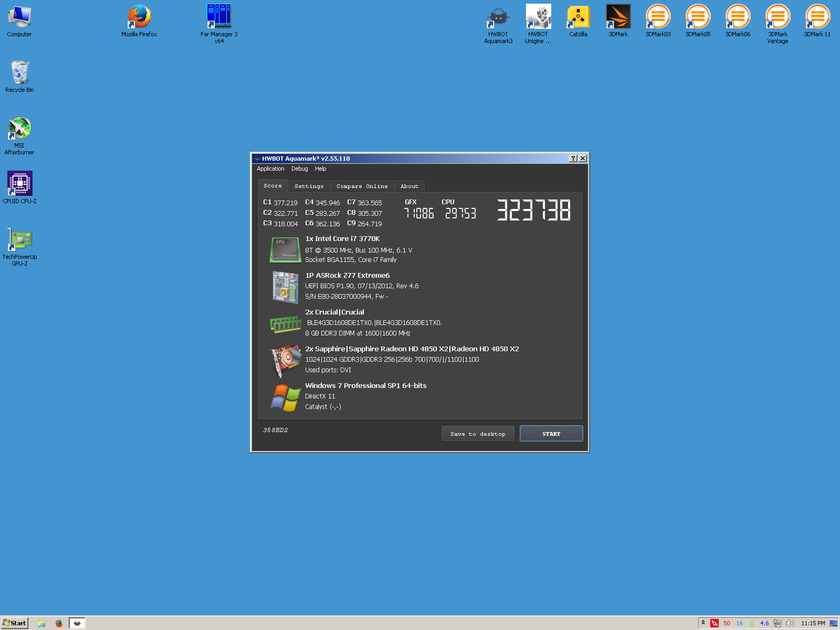Open the network tray icon
Viewport: 840px width, 630px height.
coord(778,623)
